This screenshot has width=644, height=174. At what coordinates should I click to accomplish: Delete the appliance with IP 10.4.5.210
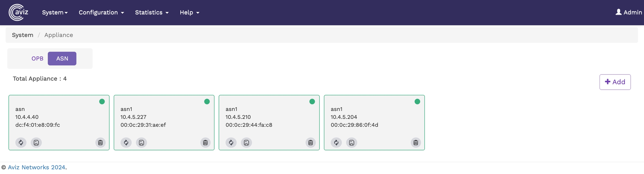pyautogui.click(x=311, y=143)
